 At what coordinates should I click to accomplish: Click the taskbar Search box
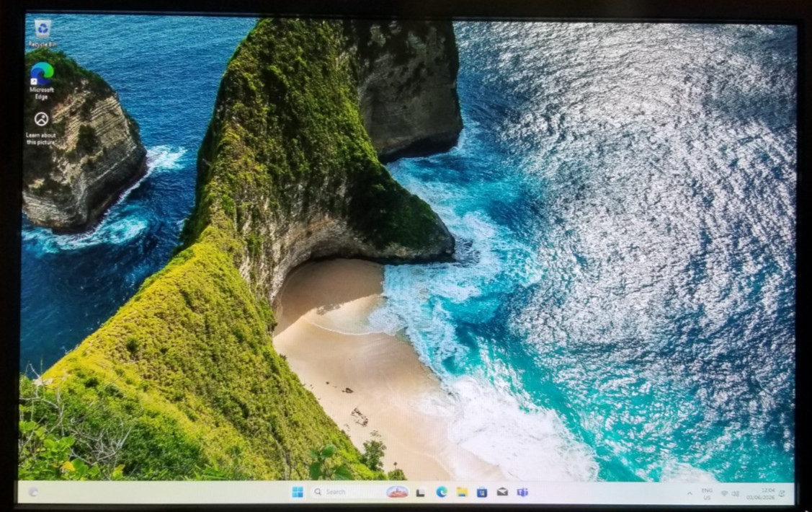coord(360,492)
